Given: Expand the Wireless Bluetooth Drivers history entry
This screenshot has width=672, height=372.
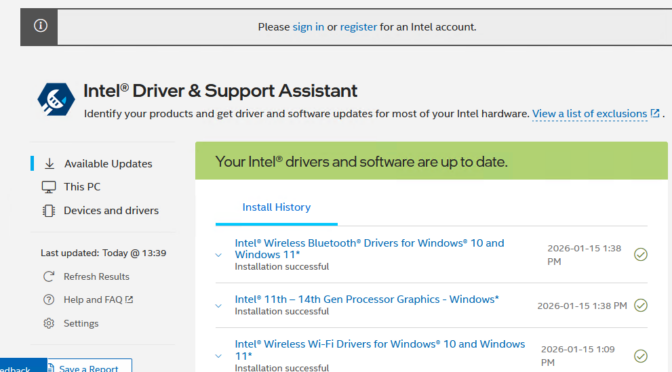Looking at the screenshot, I should (x=219, y=255).
